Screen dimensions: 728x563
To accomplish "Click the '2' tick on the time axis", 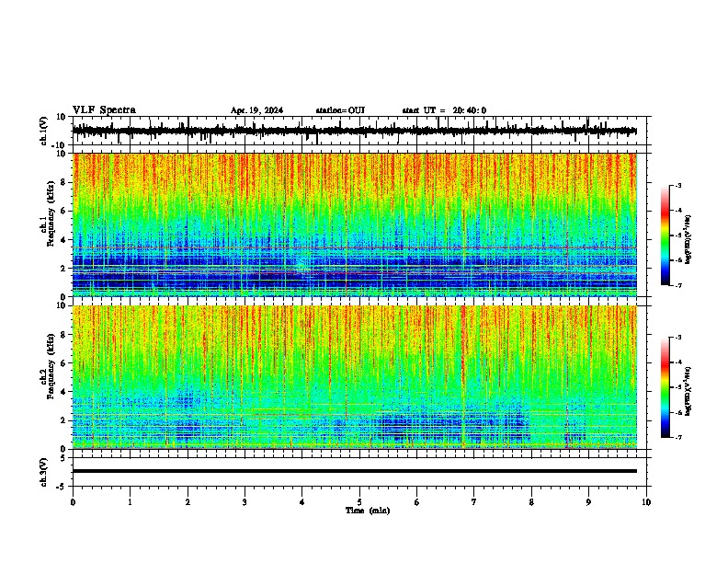I will [188, 502].
